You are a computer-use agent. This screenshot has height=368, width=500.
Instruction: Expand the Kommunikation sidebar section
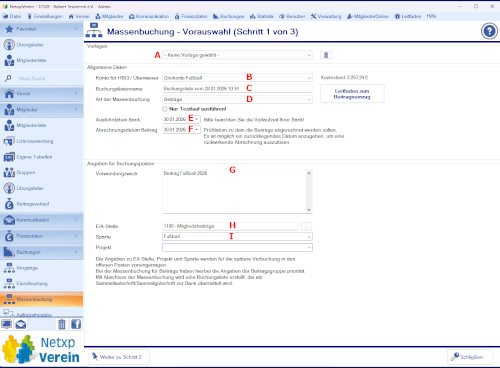tap(76, 220)
